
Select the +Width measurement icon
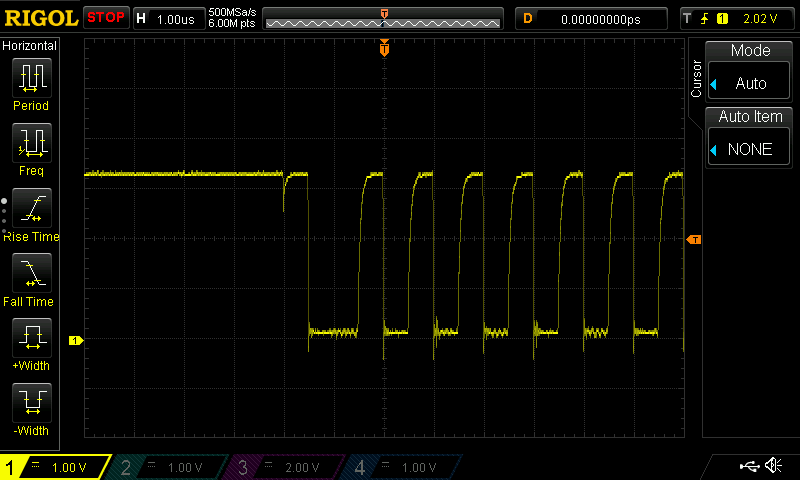point(32,338)
